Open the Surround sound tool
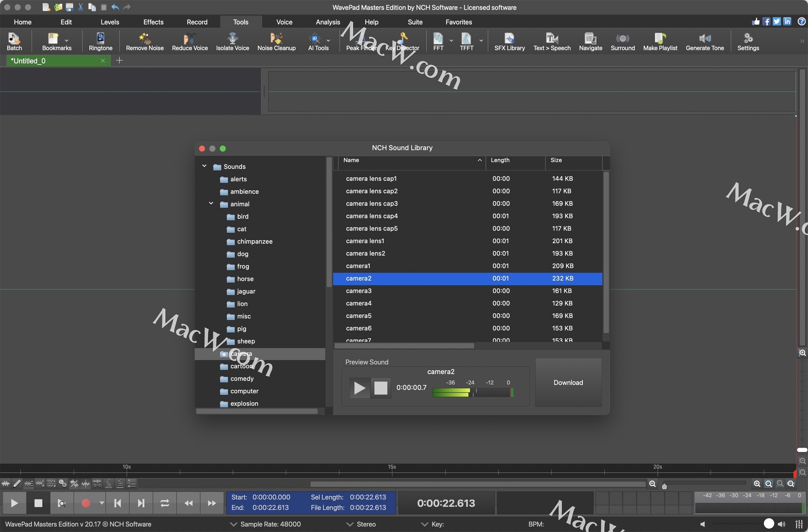The height and width of the screenshot is (532, 808). (x=622, y=42)
